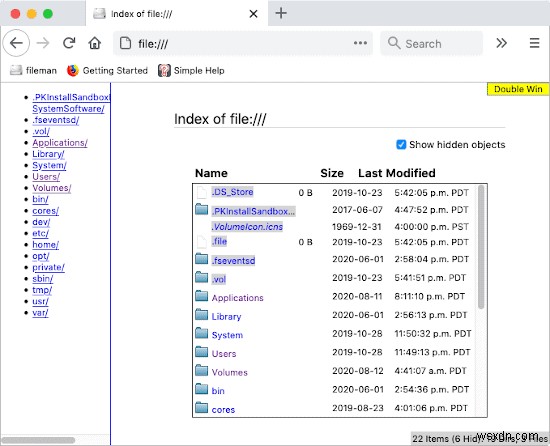Open the .PKInstallSandbox... folder in listing
The width and height of the screenshot is (550, 446).
click(253, 211)
